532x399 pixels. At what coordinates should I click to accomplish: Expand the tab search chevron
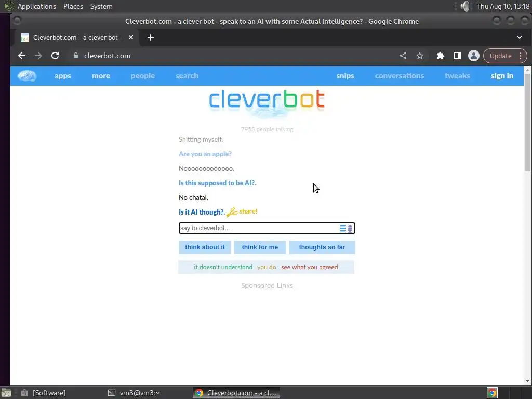coord(520,37)
